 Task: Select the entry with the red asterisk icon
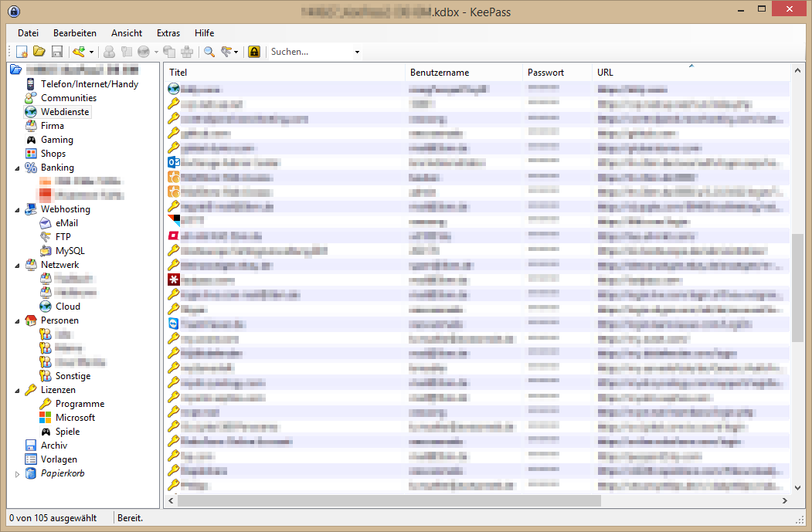[174, 280]
